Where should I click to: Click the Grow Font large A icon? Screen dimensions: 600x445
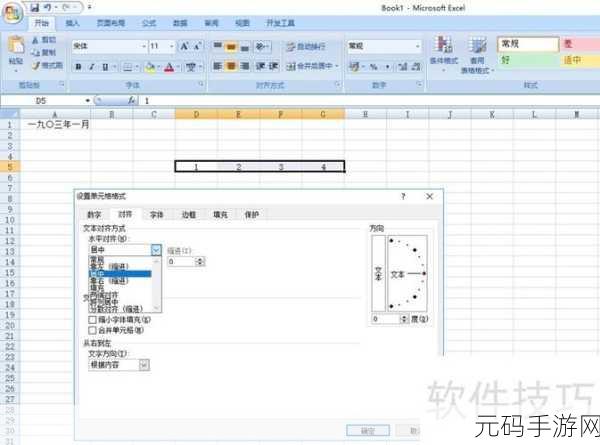184,46
